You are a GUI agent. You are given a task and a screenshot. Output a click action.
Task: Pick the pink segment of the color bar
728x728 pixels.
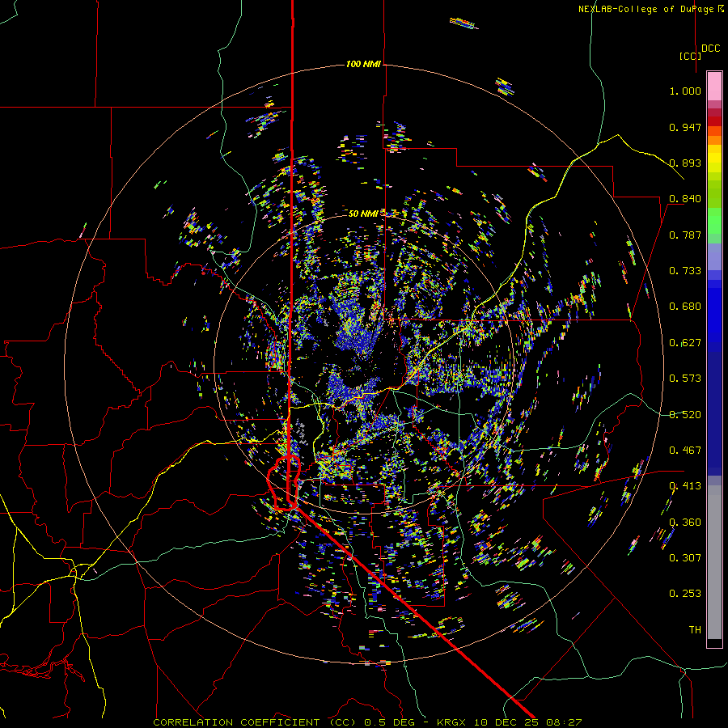[714, 86]
